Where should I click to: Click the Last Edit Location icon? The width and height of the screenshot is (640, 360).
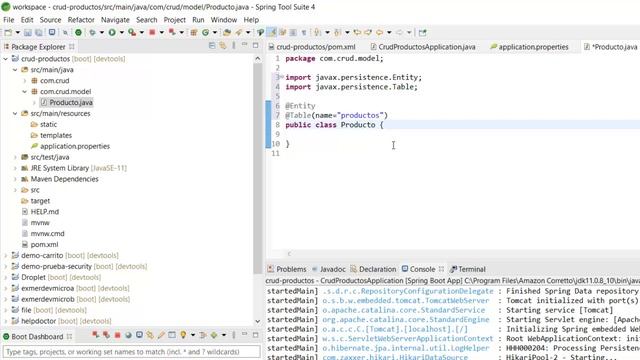357,32
